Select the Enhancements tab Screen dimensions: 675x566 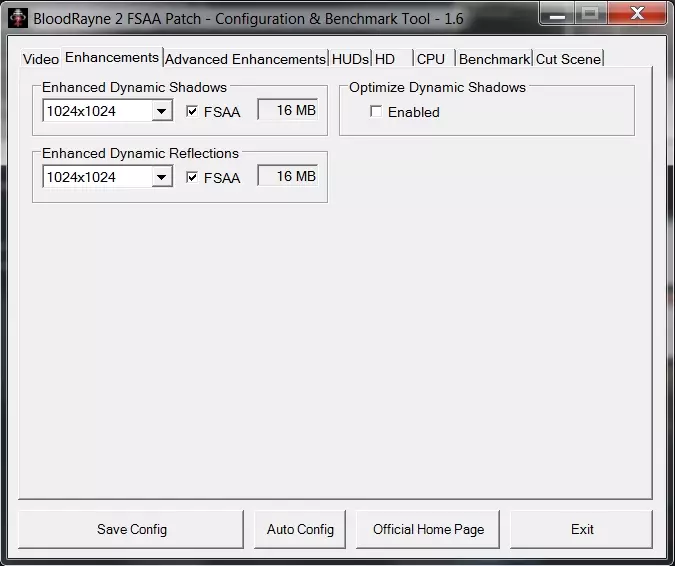point(112,57)
